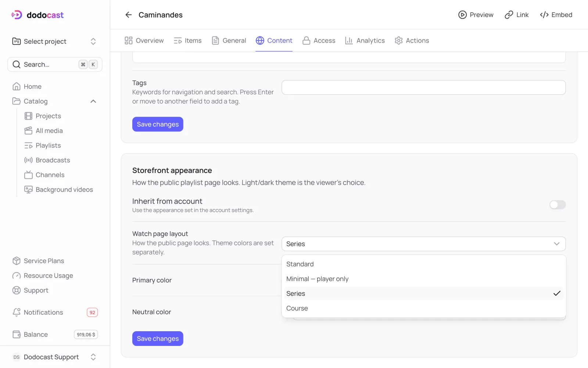Choose Standard layout option
The height and width of the screenshot is (368, 588).
tap(424, 264)
